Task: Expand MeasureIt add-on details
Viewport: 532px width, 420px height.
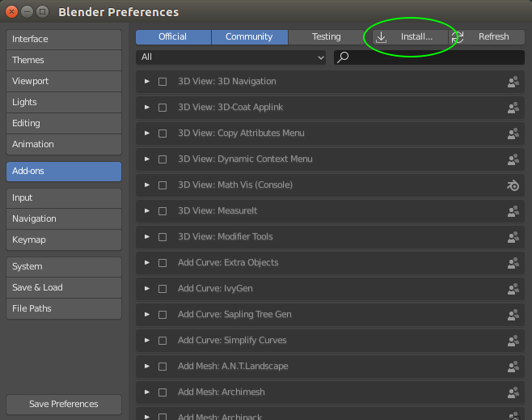Action: pos(147,211)
